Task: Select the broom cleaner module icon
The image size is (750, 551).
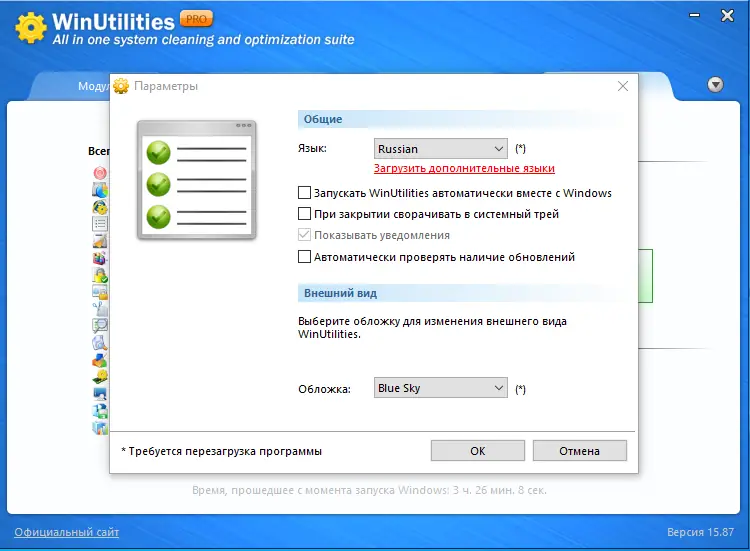Action: (x=100, y=241)
